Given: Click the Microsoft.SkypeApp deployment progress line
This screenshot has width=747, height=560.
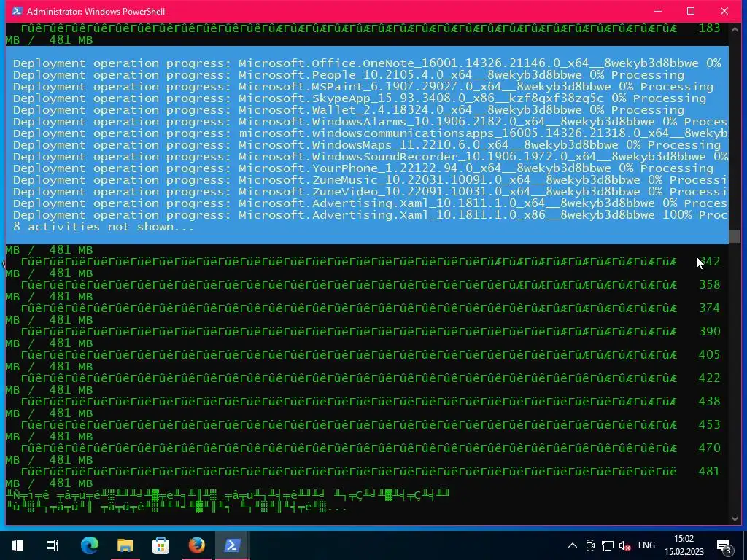Looking at the screenshot, I should pos(359,98).
